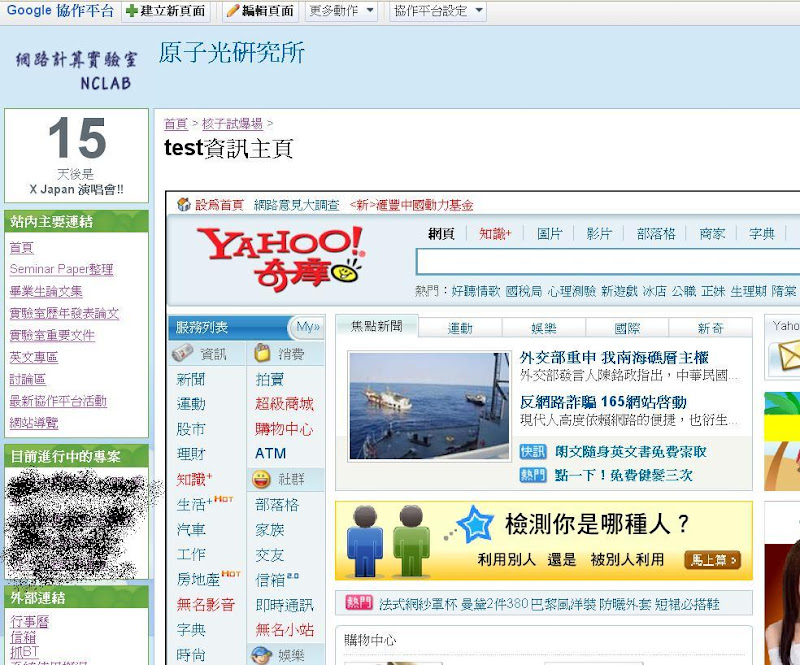The image size is (800, 665).
Task: Click the shopping bag icon next to 消費
Action: (x=262, y=353)
